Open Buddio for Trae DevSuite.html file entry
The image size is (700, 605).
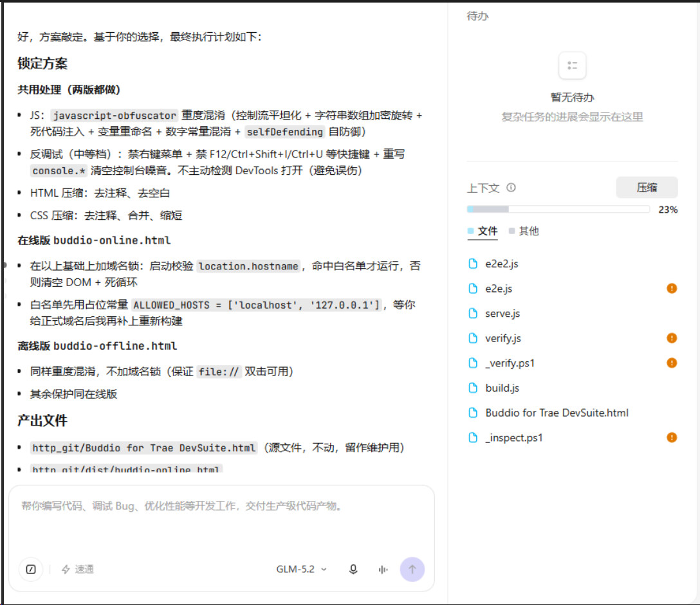tap(573, 413)
